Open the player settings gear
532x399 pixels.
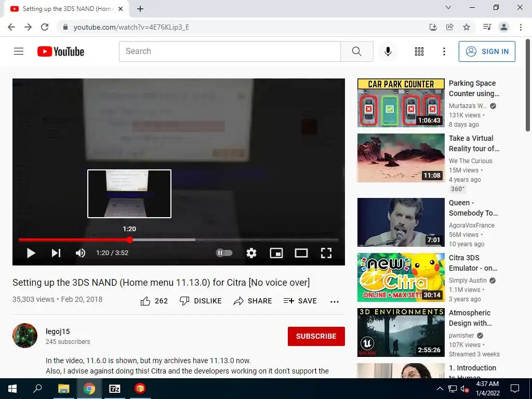tap(251, 253)
